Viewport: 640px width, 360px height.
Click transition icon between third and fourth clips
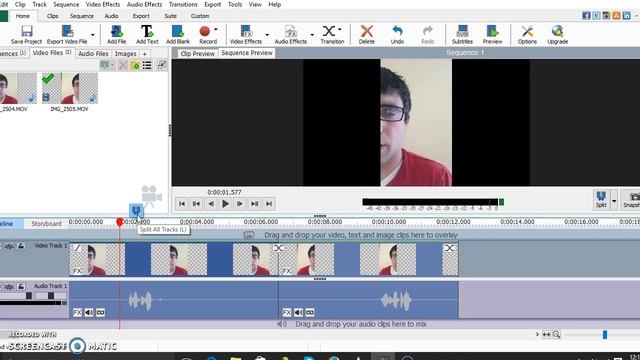[278, 248]
